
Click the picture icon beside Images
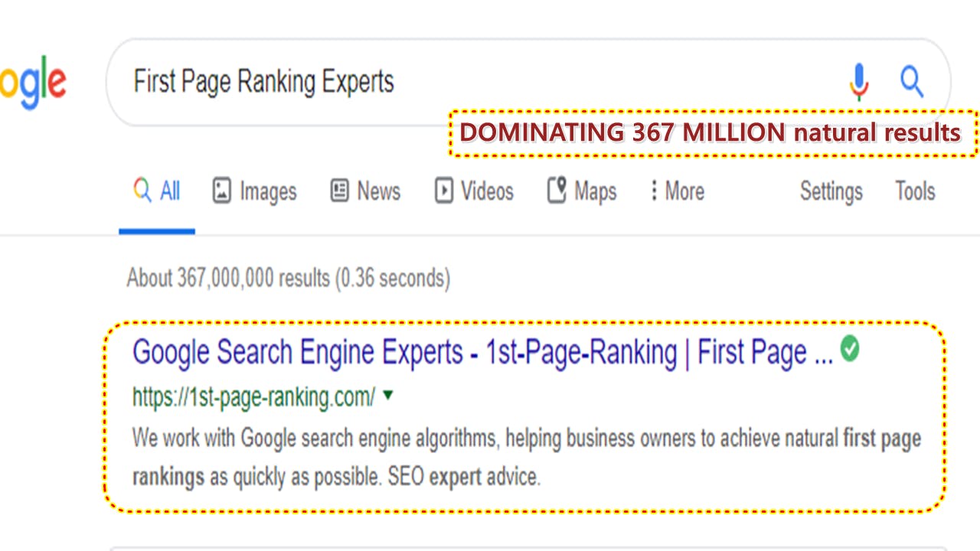(221, 191)
